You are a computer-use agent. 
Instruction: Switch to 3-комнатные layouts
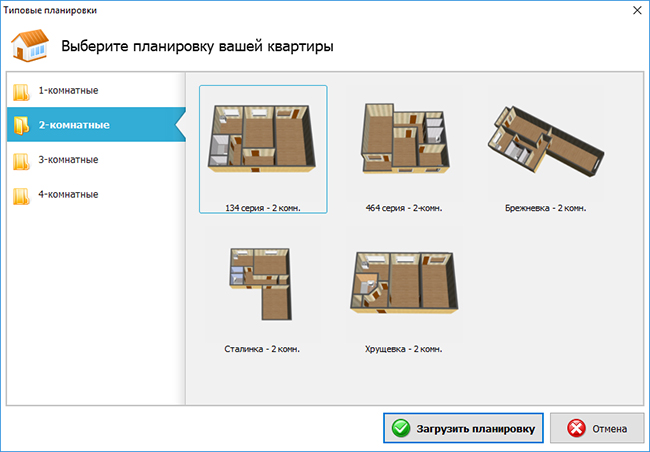96,160
